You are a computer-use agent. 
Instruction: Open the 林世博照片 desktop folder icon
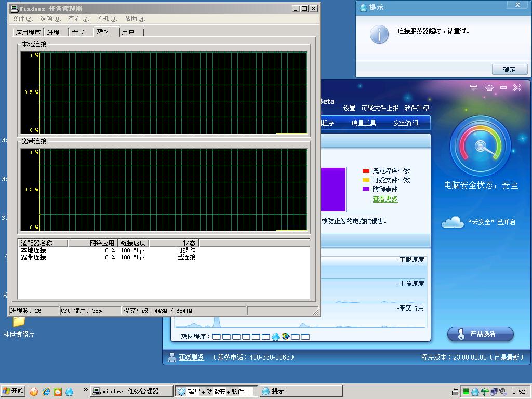19,321
